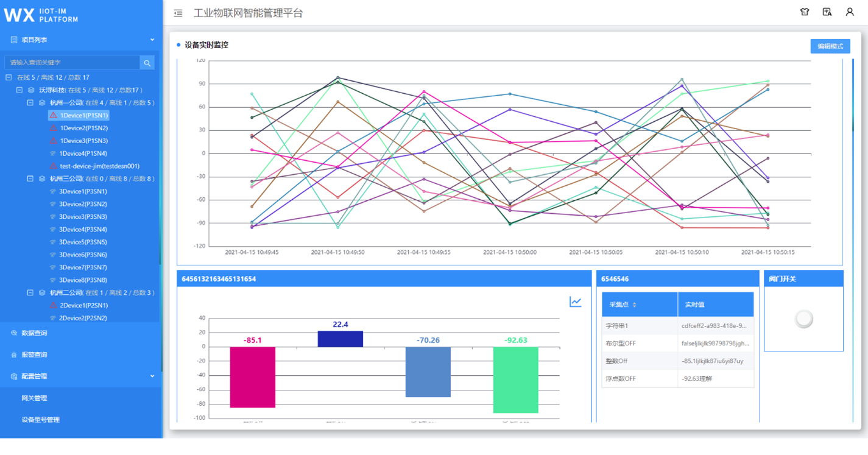Viewport: 868px width, 455px height.
Task: Open the 报警查询 menu item
Action: coord(34,354)
